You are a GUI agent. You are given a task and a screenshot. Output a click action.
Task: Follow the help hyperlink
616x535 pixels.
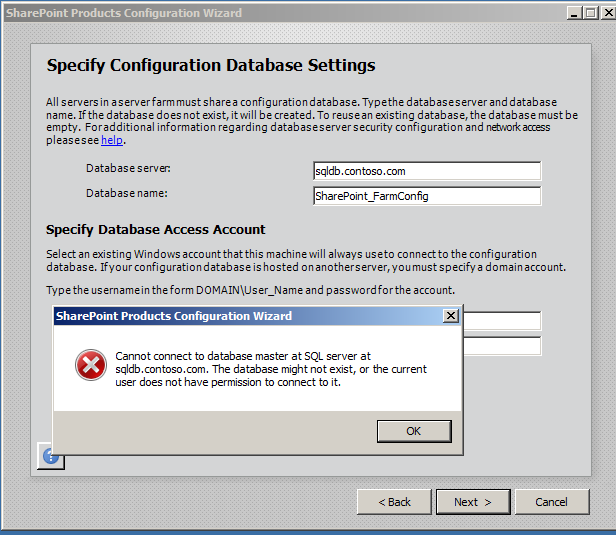click(112, 140)
